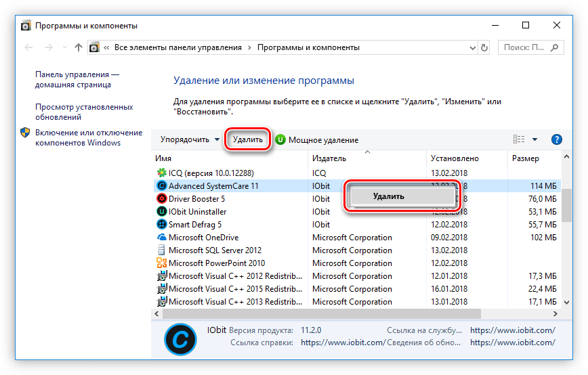Open Просмотр установленных обновлений link
The height and width of the screenshot is (375, 588).
click(84, 112)
